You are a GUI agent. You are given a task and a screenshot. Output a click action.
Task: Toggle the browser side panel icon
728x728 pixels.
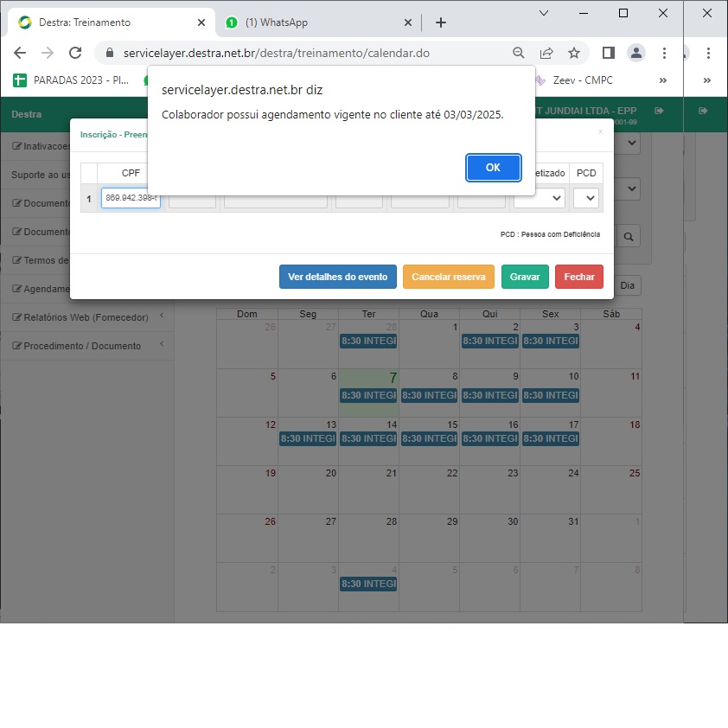[x=609, y=53]
